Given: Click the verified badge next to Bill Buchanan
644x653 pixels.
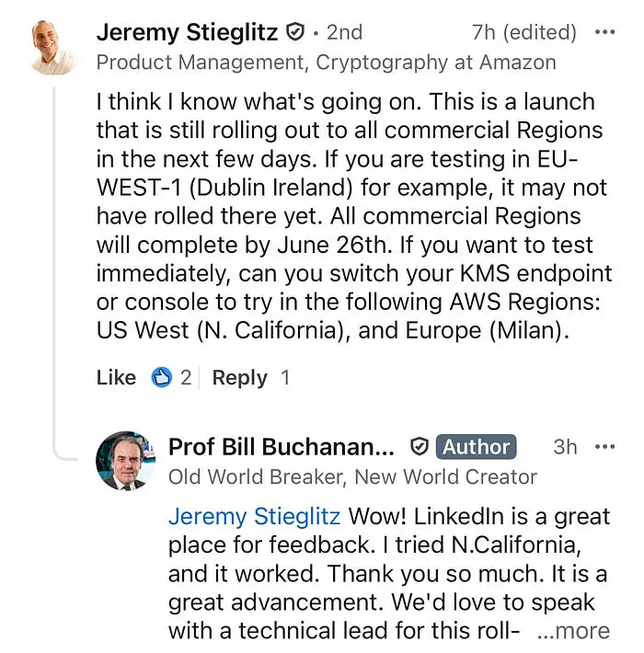Looking at the screenshot, I should click(420, 447).
